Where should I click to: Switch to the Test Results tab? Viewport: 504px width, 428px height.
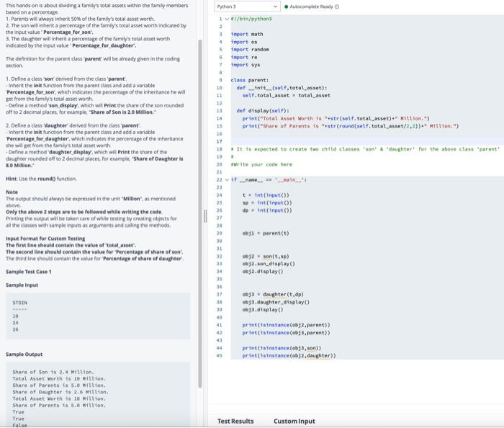[x=235, y=421]
